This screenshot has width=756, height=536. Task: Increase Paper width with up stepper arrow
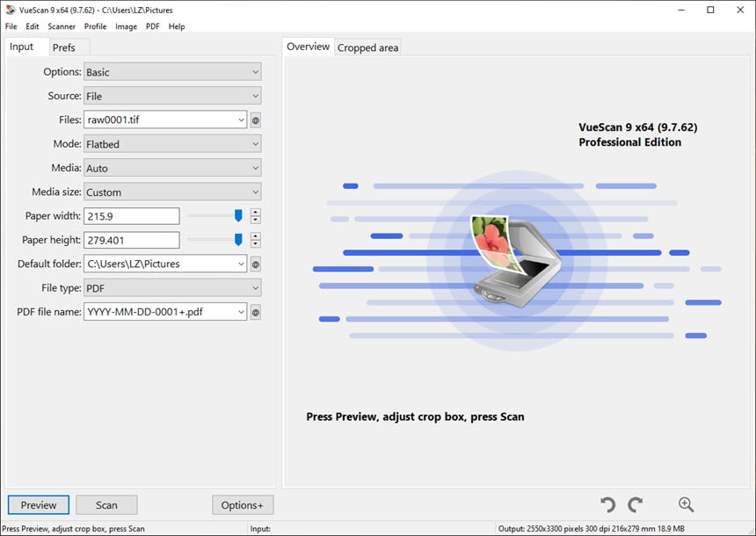pos(256,212)
